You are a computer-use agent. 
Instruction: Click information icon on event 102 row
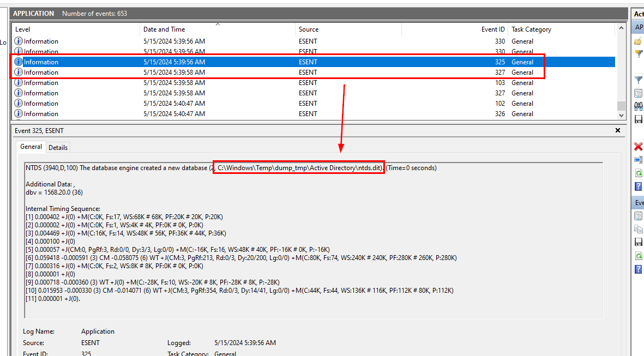[19, 103]
